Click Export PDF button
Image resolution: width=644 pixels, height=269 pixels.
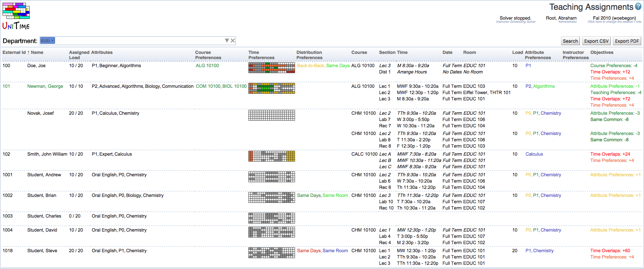coord(627,41)
